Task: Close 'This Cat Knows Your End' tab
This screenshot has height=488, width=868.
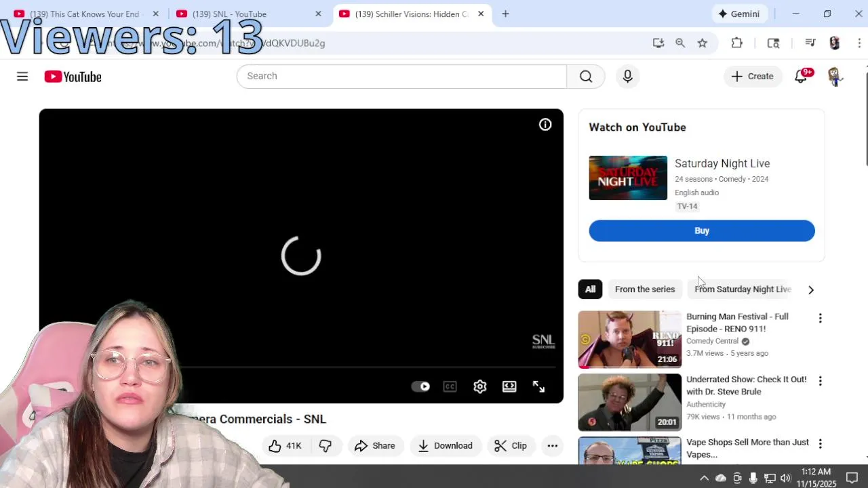Action: [x=155, y=14]
